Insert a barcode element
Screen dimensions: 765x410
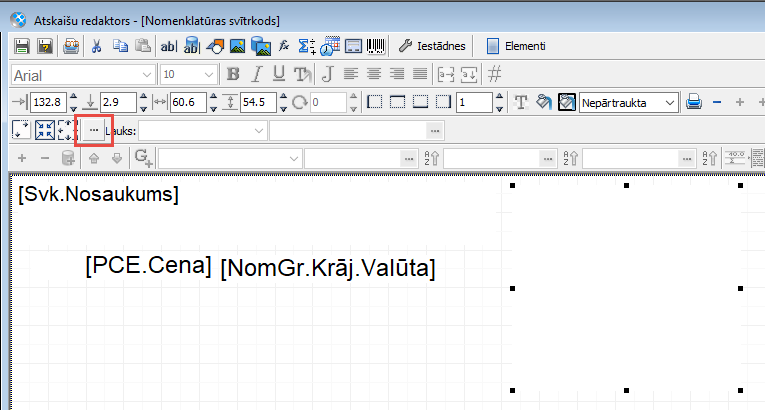point(376,46)
